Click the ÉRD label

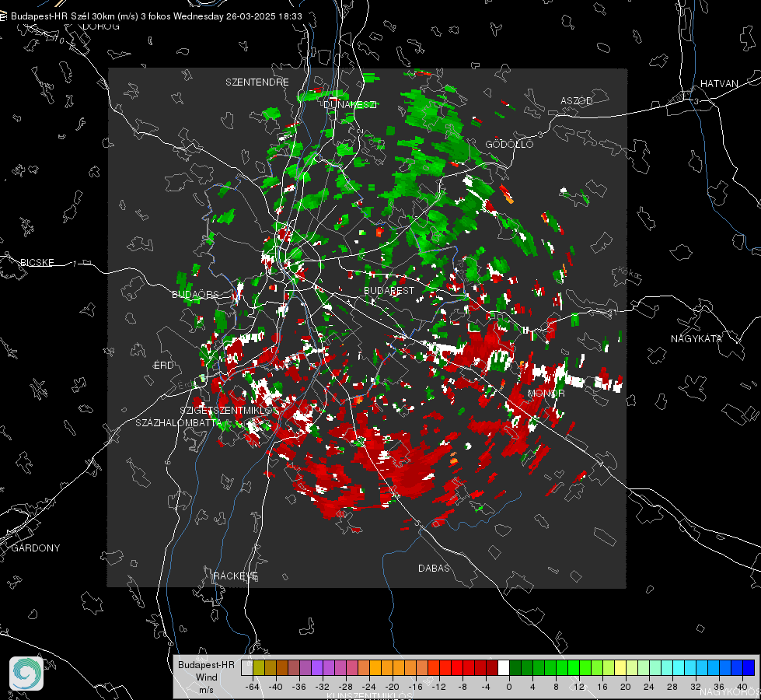point(163,366)
